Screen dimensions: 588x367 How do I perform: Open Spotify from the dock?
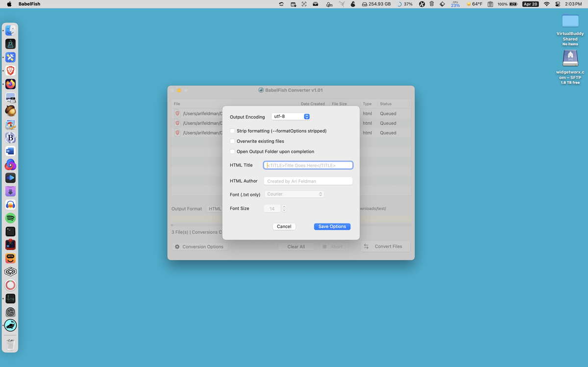click(x=10, y=218)
